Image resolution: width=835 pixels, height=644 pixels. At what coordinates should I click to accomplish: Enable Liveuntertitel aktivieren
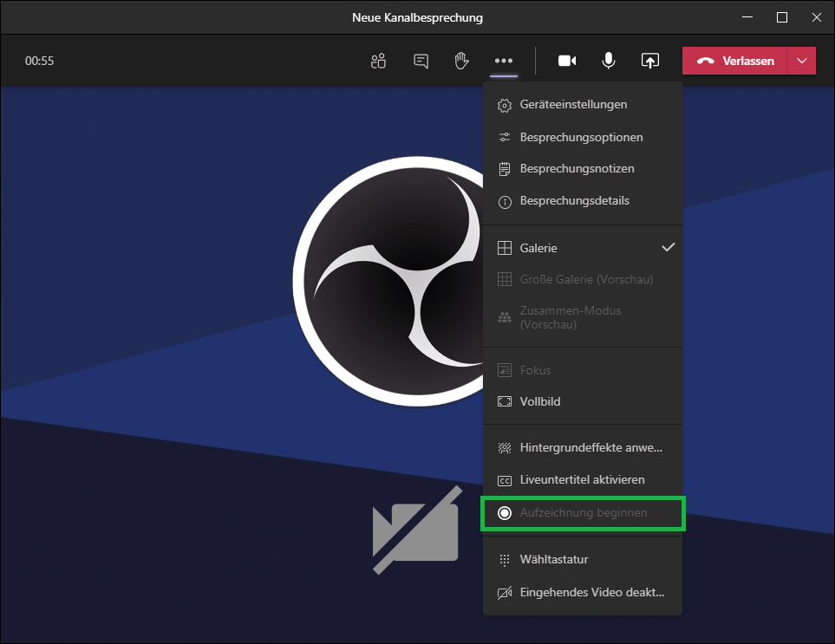pos(583,480)
